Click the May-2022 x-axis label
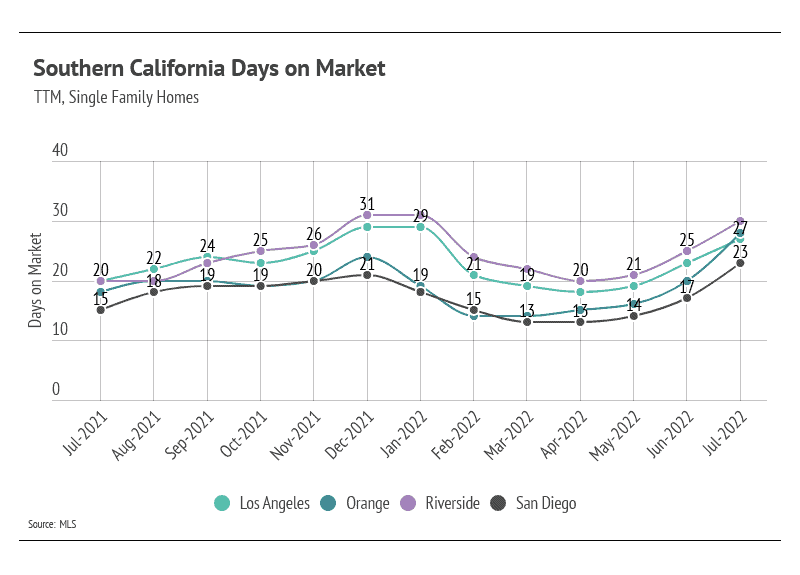800x575 pixels. pos(615,435)
